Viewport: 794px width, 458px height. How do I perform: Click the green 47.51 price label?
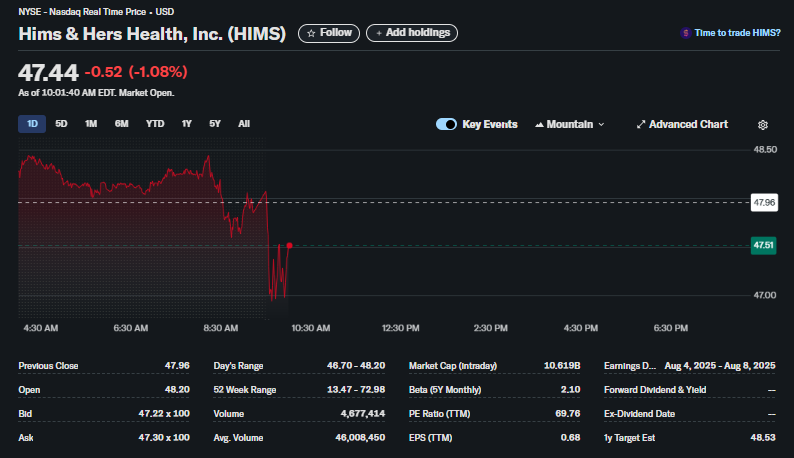click(x=763, y=246)
